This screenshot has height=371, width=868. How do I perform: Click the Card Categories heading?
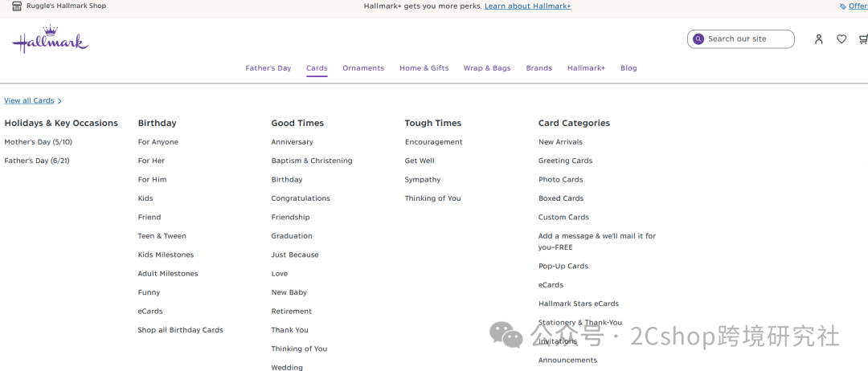click(x=574, y=124)
